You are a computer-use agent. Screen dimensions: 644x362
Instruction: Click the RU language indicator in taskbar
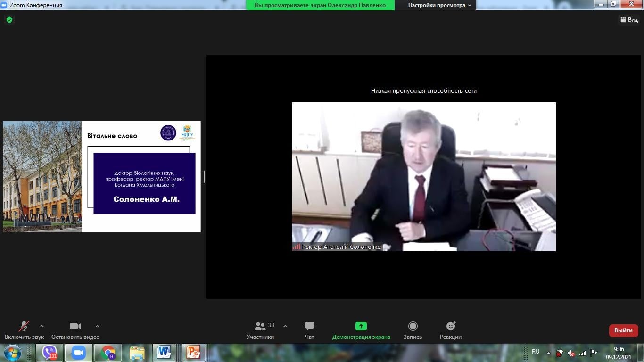(x=536, y=352)
